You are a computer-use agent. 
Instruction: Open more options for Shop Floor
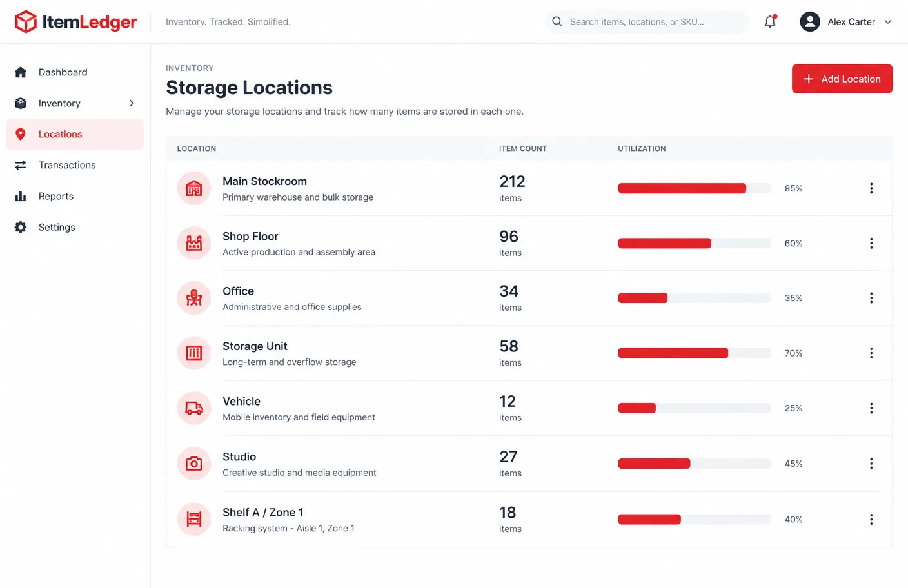[x=871, y=243]
